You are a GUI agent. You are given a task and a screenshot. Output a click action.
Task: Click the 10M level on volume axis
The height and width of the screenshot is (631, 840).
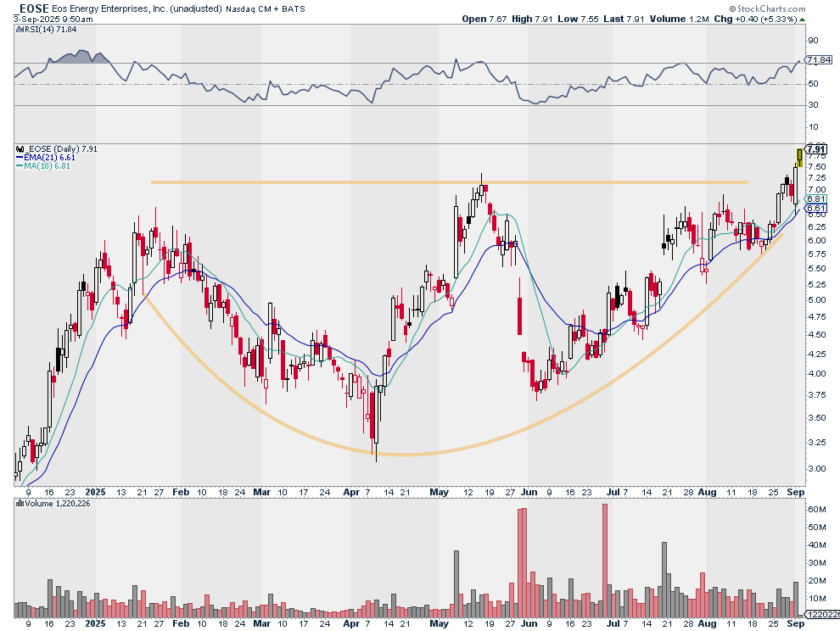816,599
